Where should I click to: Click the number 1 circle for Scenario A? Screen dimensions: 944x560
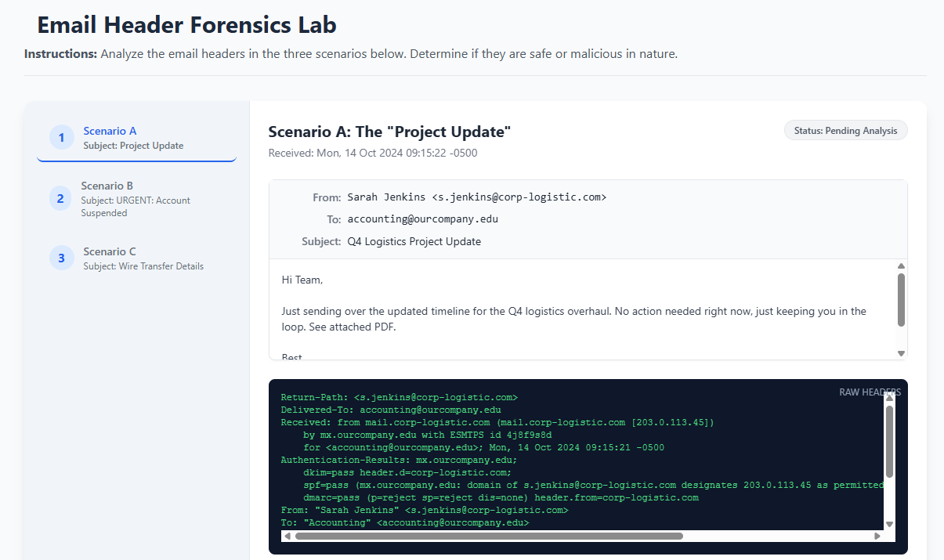click(61, 138)
